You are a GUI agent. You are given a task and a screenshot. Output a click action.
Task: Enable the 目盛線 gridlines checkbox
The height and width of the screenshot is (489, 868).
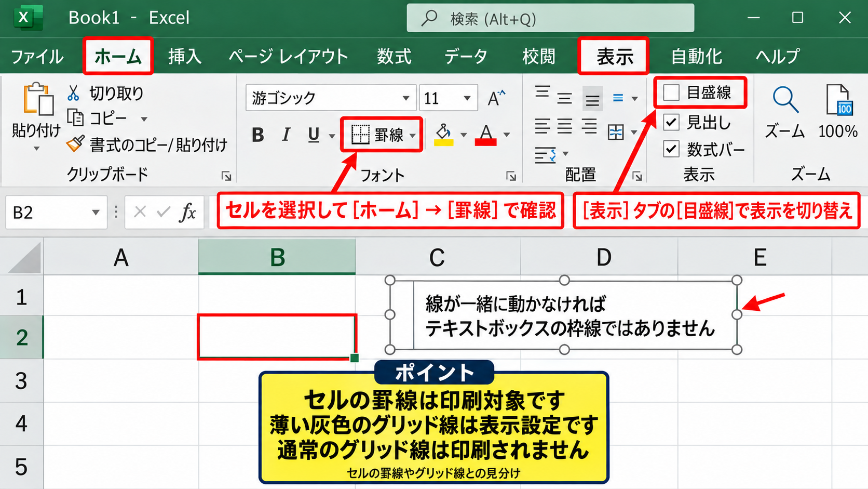[671, 93]
